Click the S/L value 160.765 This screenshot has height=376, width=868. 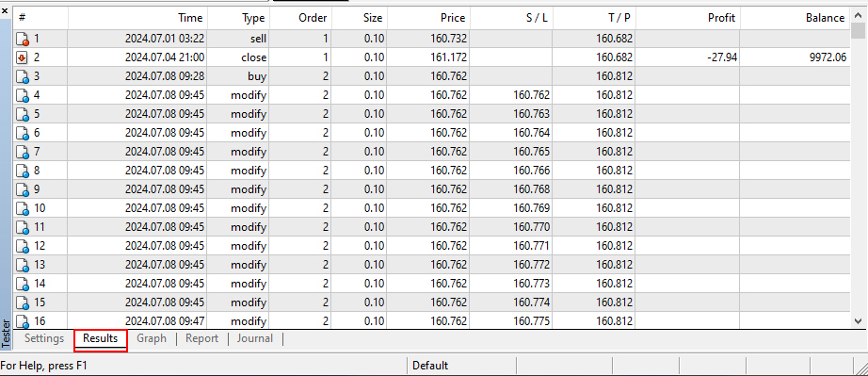[x=531, y=152]
